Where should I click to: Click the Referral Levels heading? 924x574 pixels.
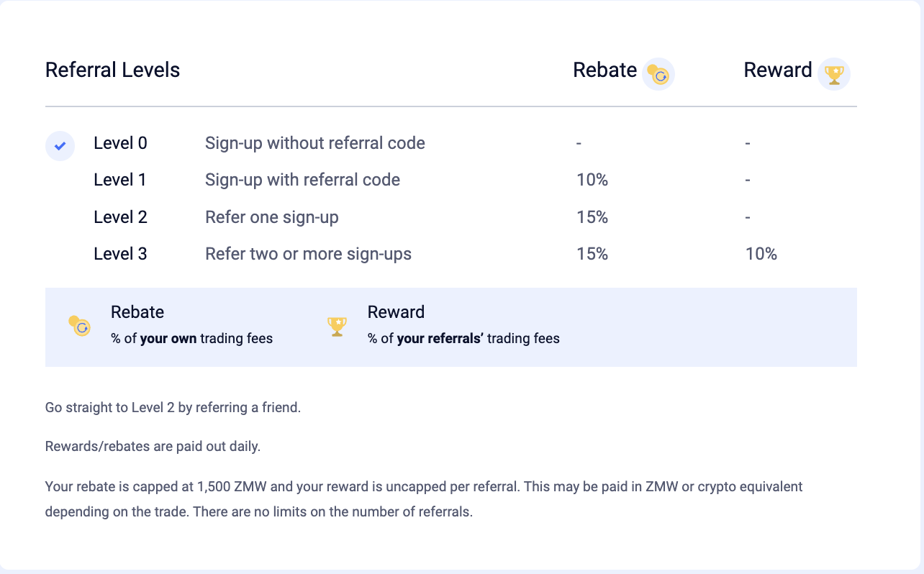[x=112, y=70]
